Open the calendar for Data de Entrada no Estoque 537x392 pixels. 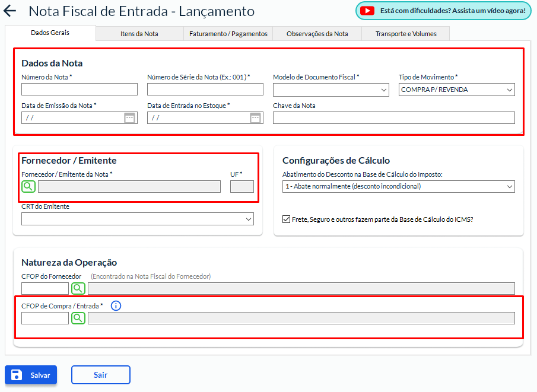[x=255, y=117]
